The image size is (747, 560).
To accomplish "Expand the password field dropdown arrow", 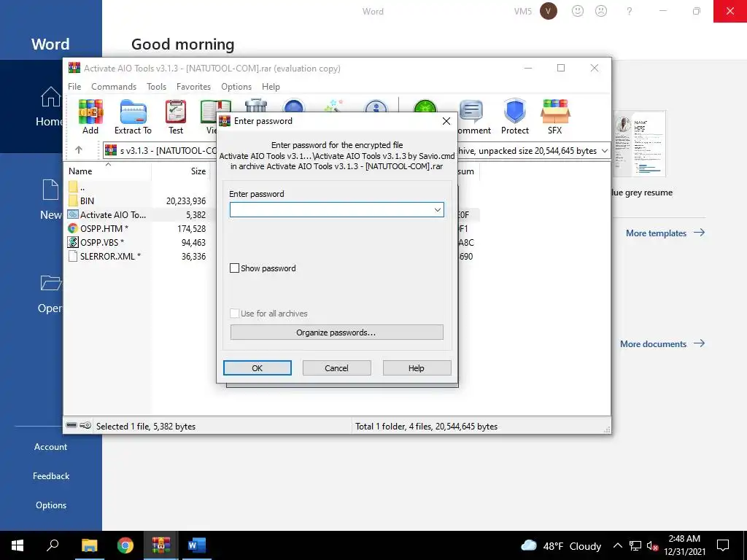I will 438,210.
